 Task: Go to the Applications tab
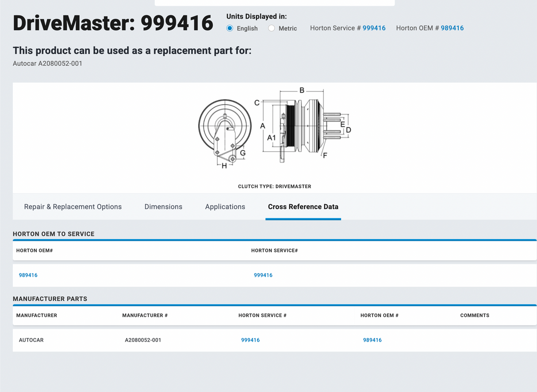(x=225, y=207)
